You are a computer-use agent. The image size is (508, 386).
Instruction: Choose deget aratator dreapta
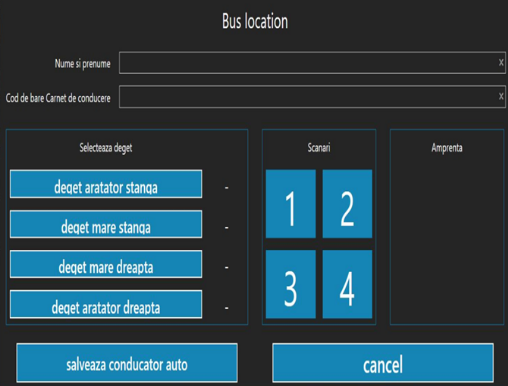[x=106, y=304]
